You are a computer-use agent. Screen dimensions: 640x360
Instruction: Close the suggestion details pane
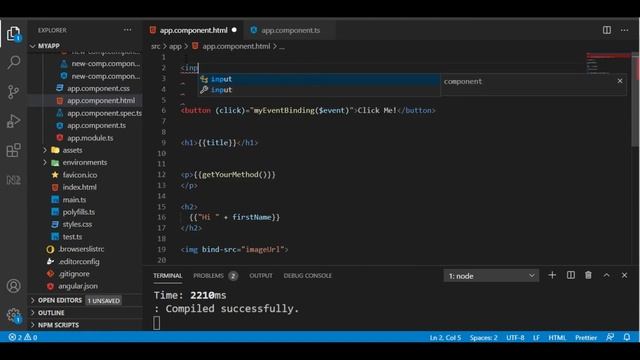tap(620, 81)
